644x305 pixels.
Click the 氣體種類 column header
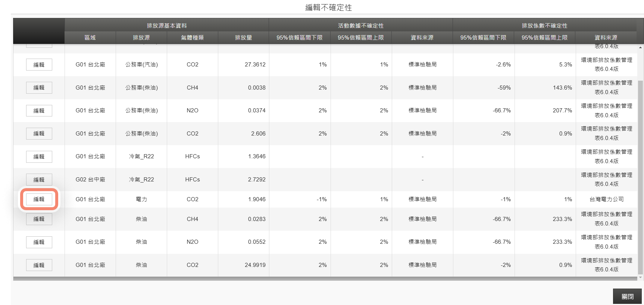[193, 38]
